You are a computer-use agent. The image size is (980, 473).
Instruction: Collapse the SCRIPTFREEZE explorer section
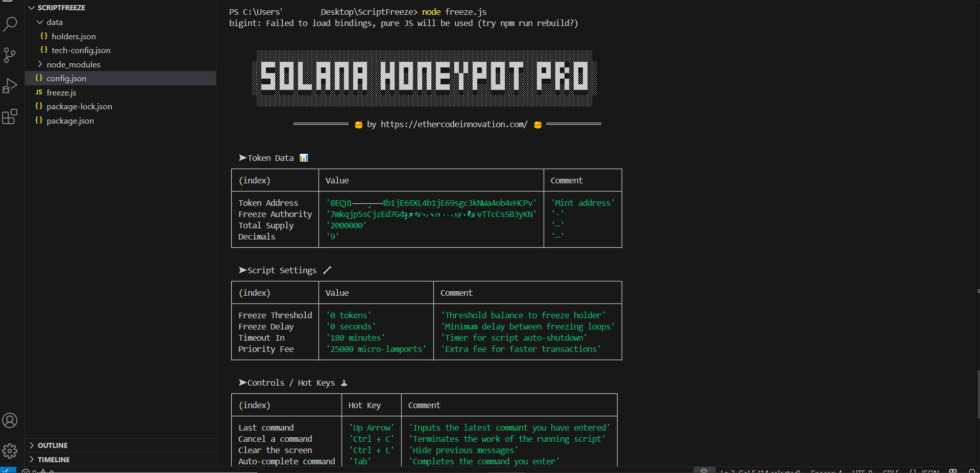tap(32, 8)
